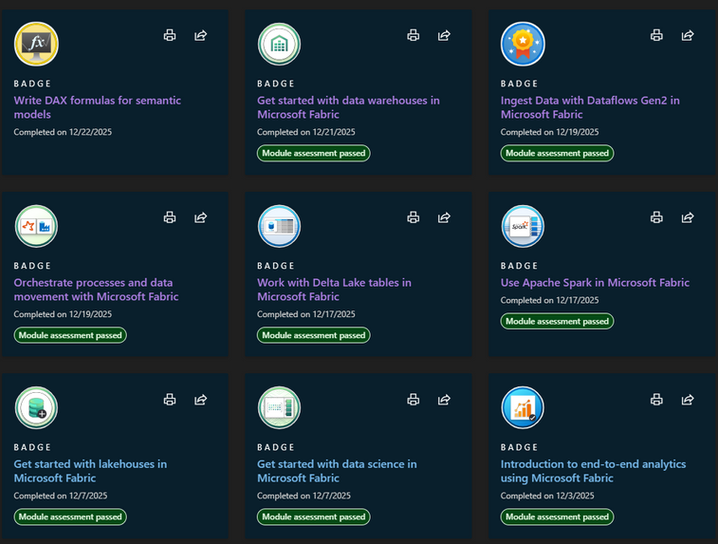Open Orchestrate processes and data movement link
Screen dimensions: 718x544
[x=96, y=289]
